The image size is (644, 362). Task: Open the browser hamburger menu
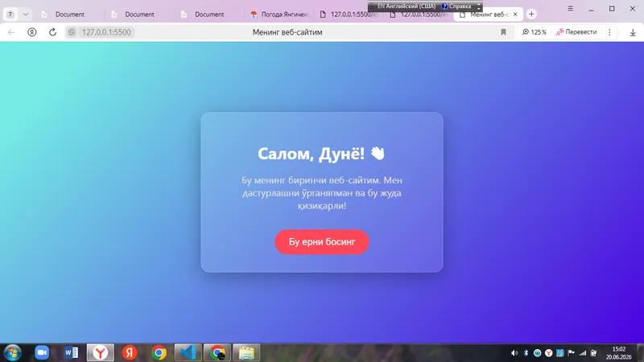pos(570,8)
